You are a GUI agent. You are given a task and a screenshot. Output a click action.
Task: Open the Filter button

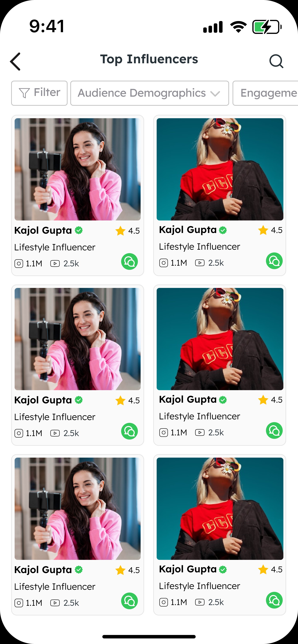(x=39, y=93)
